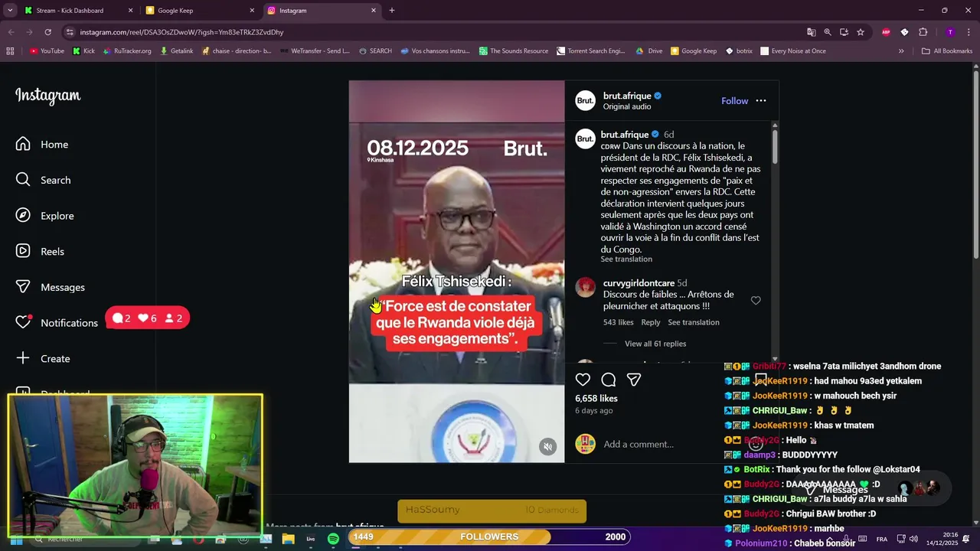The width and height of the screenshot is (980, 551).
Task: Open Kick bookmark
Action: pos(83,51)
